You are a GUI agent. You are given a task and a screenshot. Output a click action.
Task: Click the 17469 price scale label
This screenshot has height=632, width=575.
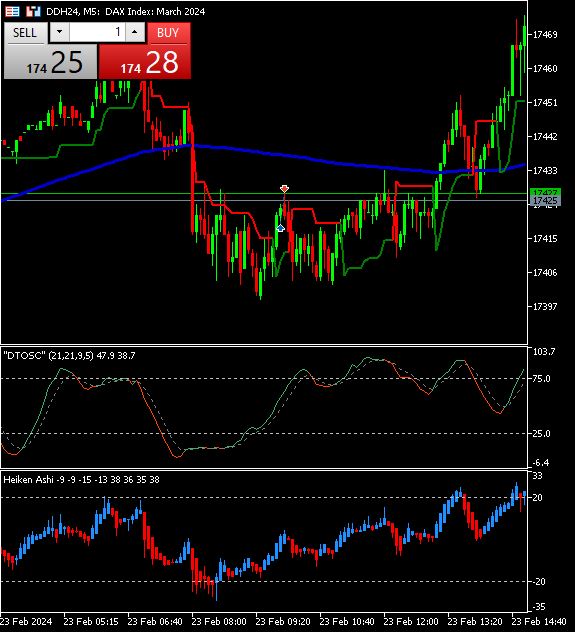coord(545,35)
